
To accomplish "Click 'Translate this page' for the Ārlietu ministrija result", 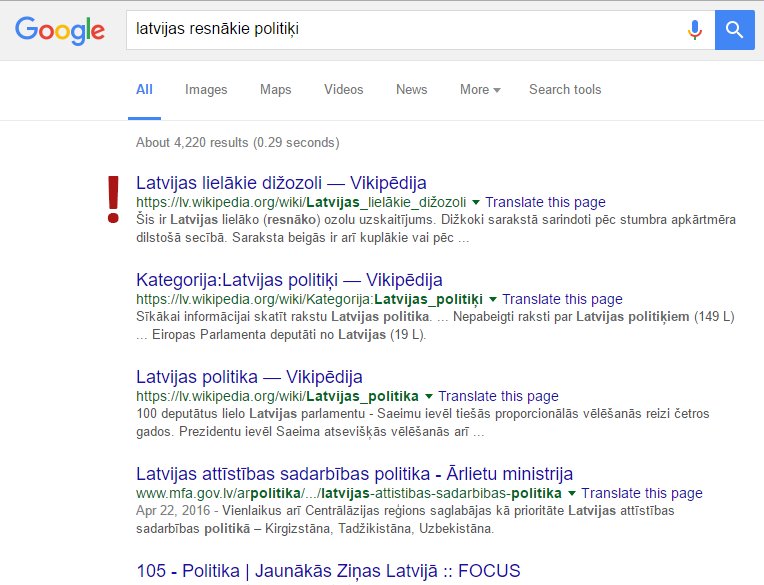I will tap(642, 493).
